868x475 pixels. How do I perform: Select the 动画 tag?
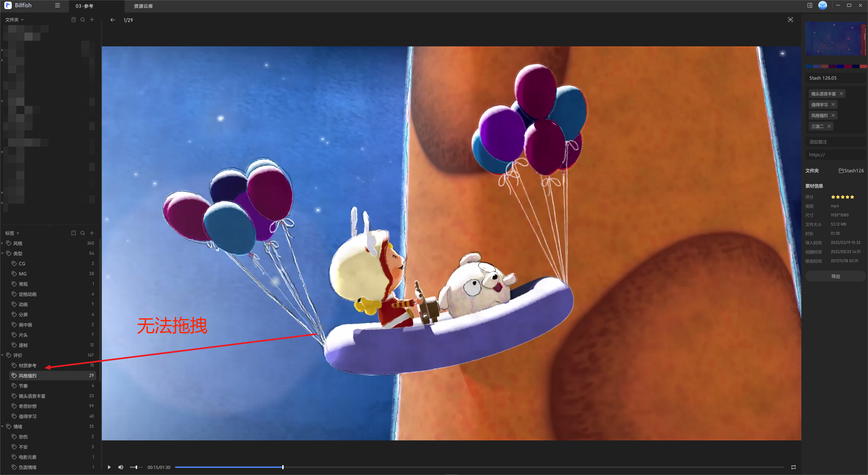53,304
